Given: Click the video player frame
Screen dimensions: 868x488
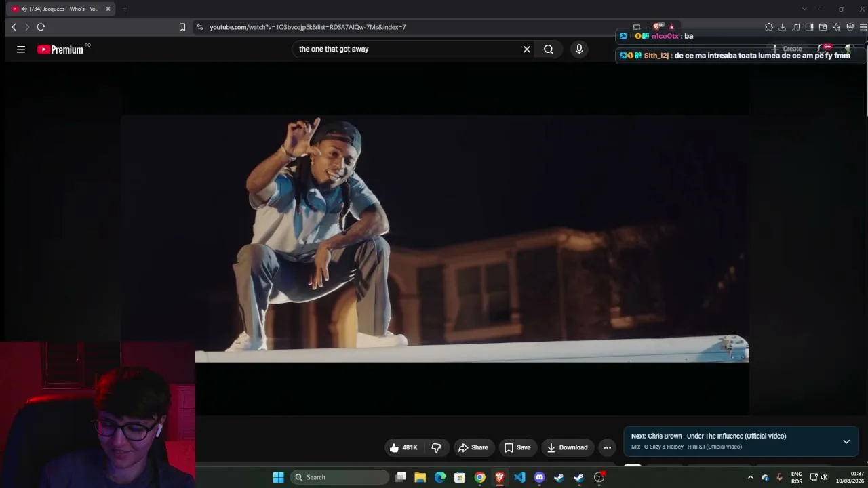Looking at the screenshot, I should coord(435,239).
